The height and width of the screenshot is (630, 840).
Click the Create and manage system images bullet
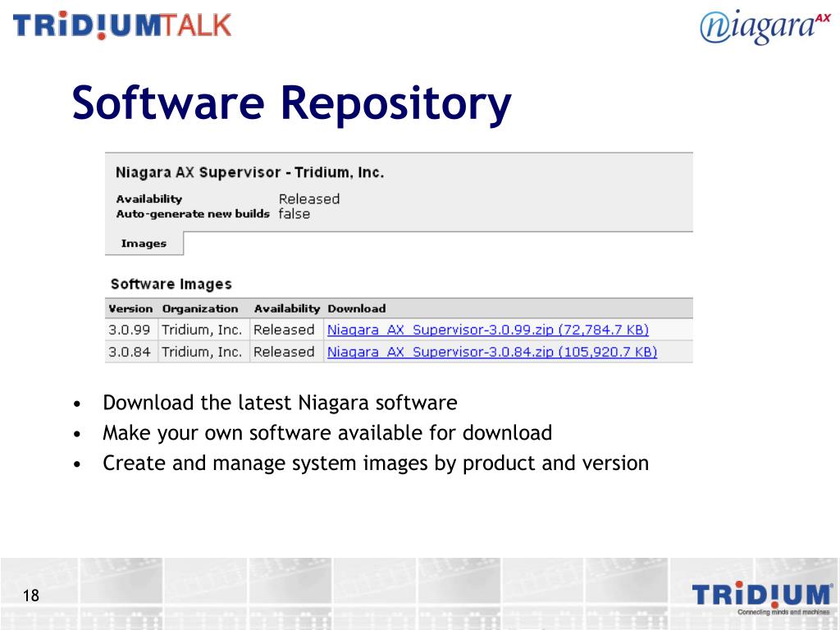pyautogui.click(x=376, y=463)
